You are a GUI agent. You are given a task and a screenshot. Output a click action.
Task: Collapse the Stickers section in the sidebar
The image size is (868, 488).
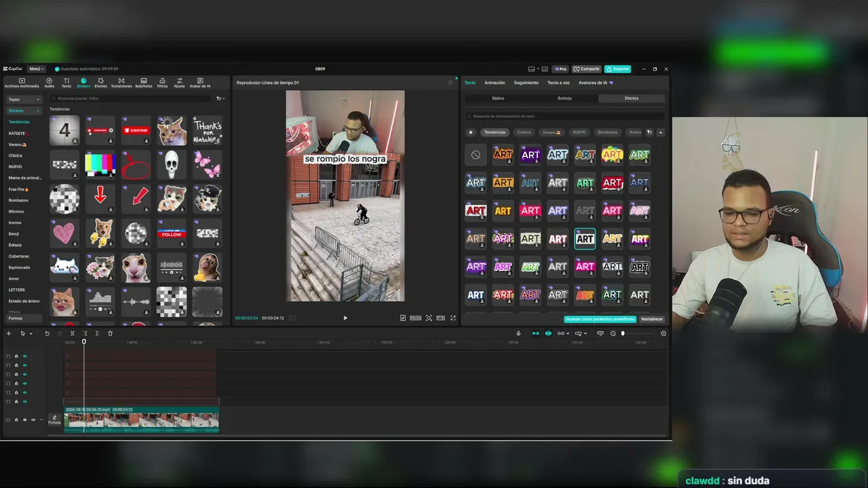(24, 110)
